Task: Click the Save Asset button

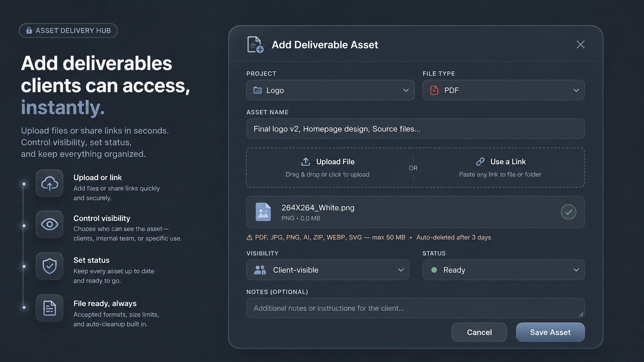Action: (x=550, y=332)
